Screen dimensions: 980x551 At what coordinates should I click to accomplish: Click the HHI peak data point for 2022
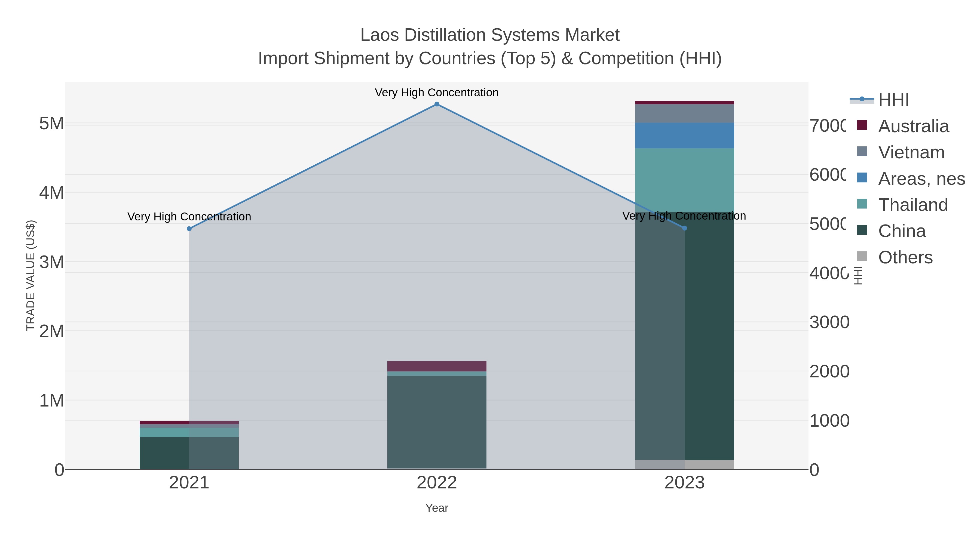(437, 104)
